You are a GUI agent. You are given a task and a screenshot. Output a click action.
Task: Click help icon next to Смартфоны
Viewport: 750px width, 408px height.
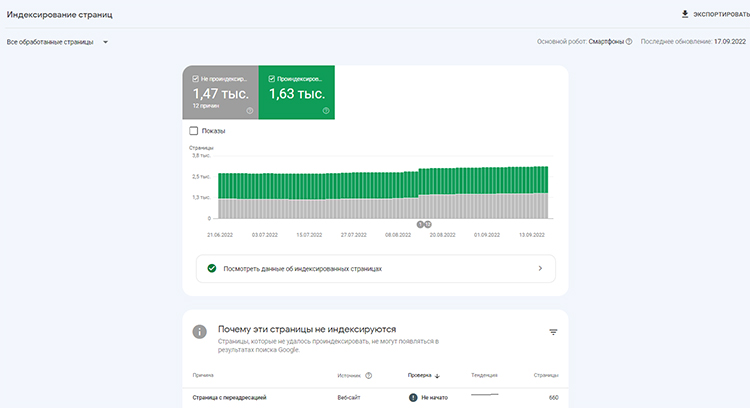tap(629, 42)
